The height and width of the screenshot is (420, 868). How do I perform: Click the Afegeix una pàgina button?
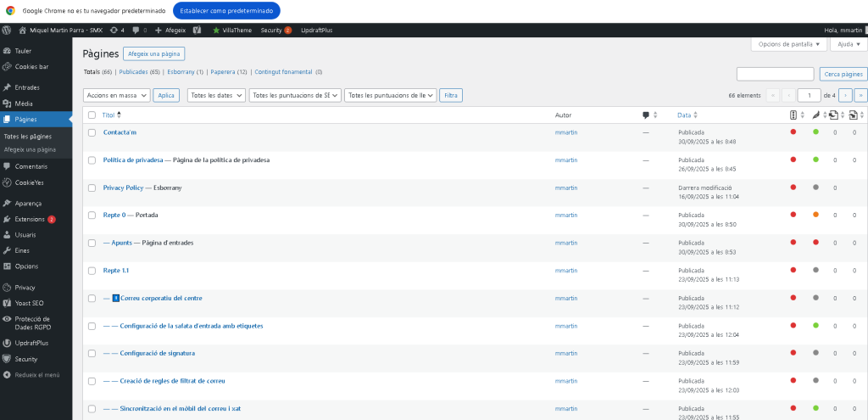pyautogui.click(x=153, y=53)
